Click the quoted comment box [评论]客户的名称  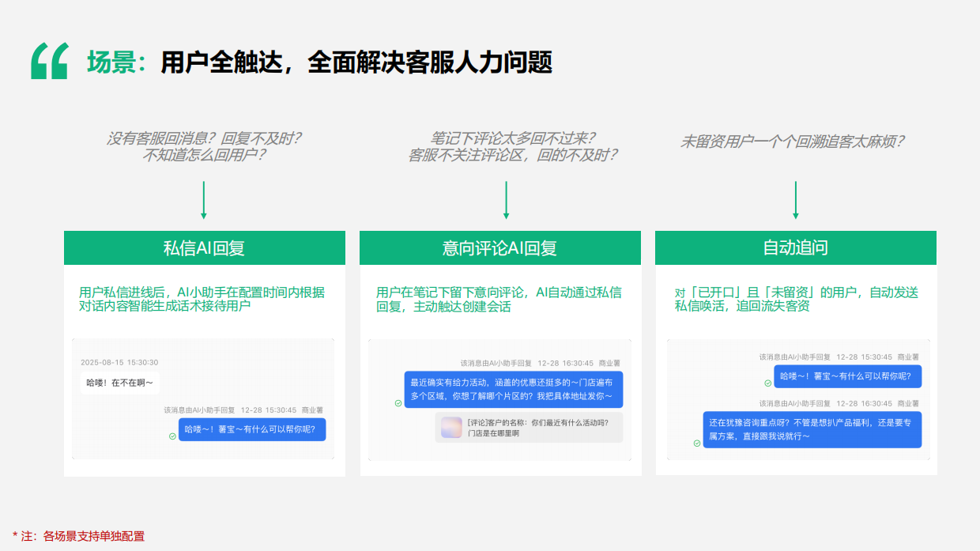click(x=529, y=428)
